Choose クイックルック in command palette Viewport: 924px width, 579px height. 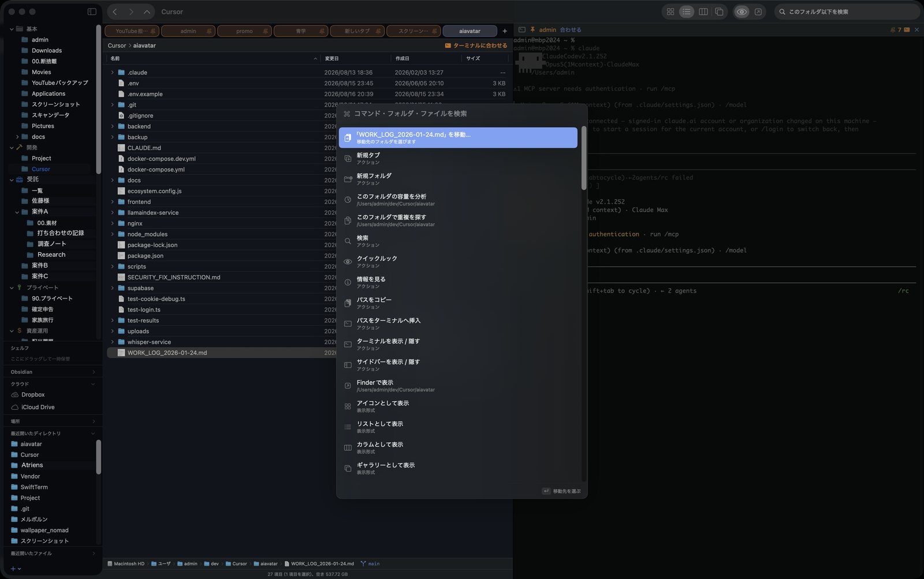[x=458, y=262]
